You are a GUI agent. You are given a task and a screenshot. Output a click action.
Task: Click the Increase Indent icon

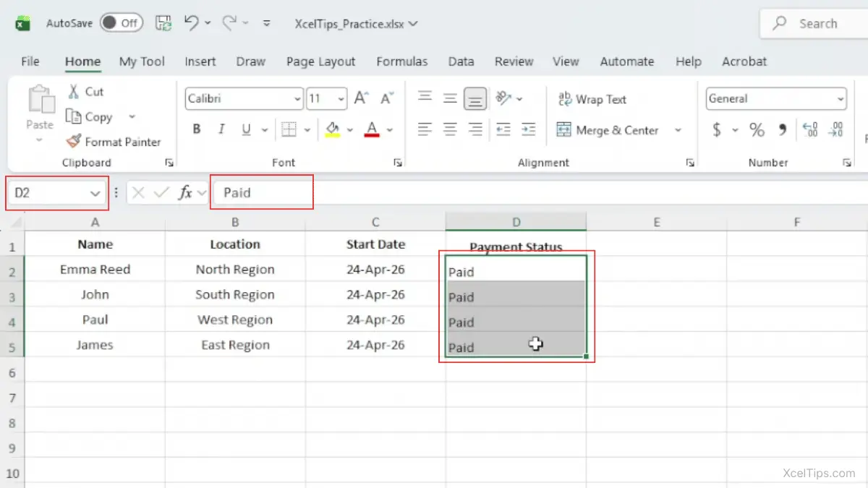pos(528,130)
